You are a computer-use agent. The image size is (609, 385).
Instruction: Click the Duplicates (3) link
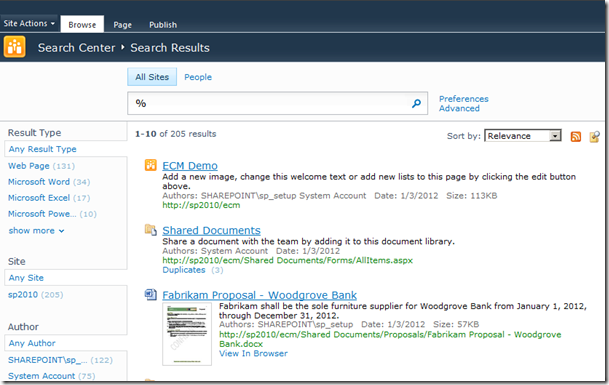(193, 270)
